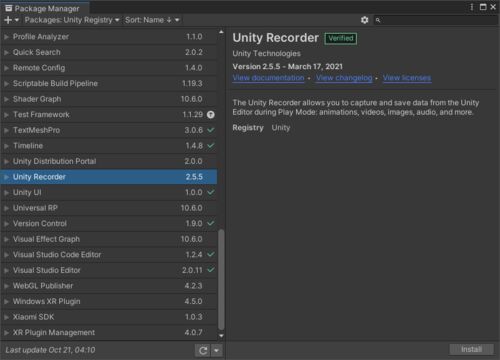The width and height of the screenshot is (500, 360).
Task: Click the Test Framework update-available icon
Action: pos(211,115)
